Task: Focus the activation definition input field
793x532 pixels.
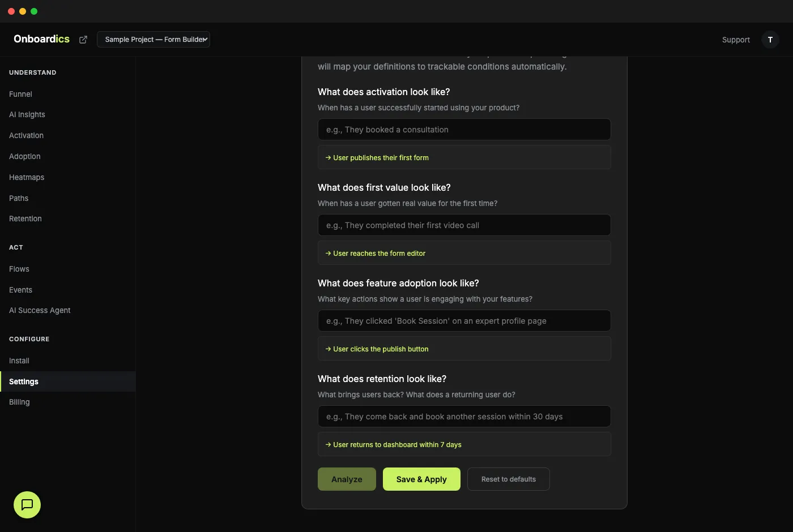Action: (464, 130)
